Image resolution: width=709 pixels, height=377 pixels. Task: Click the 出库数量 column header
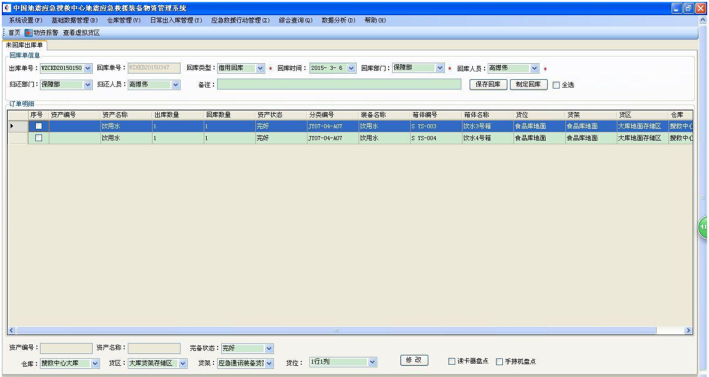coord(178,115)
